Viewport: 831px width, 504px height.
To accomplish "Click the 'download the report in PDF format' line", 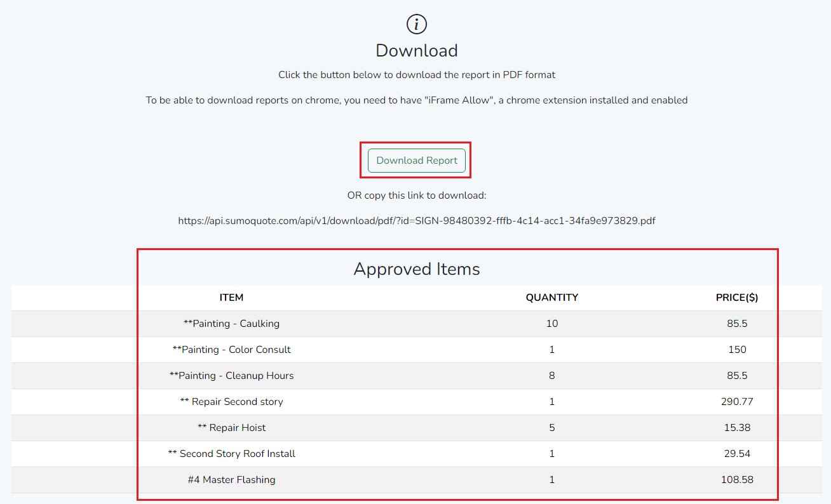I will tap(417, 75).
